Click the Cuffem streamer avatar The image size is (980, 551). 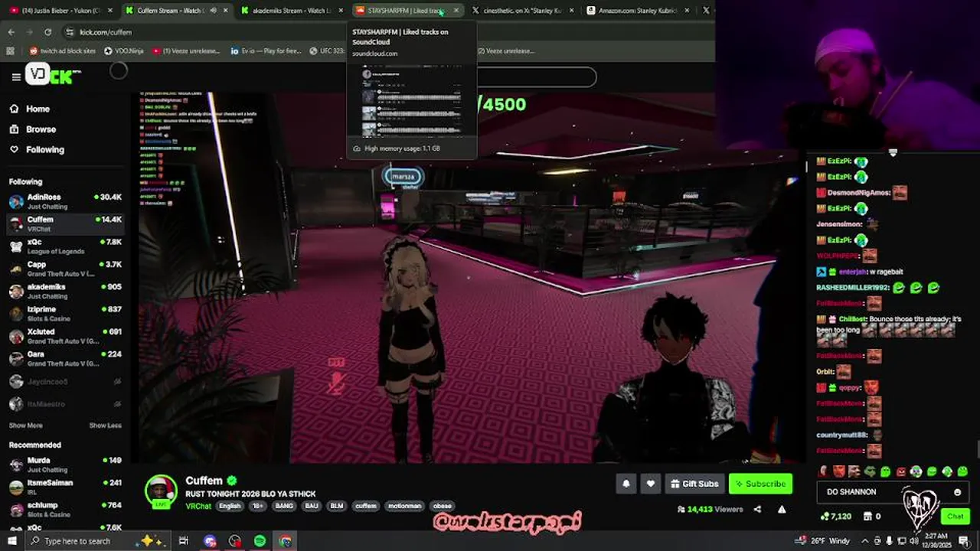[161, 491]
